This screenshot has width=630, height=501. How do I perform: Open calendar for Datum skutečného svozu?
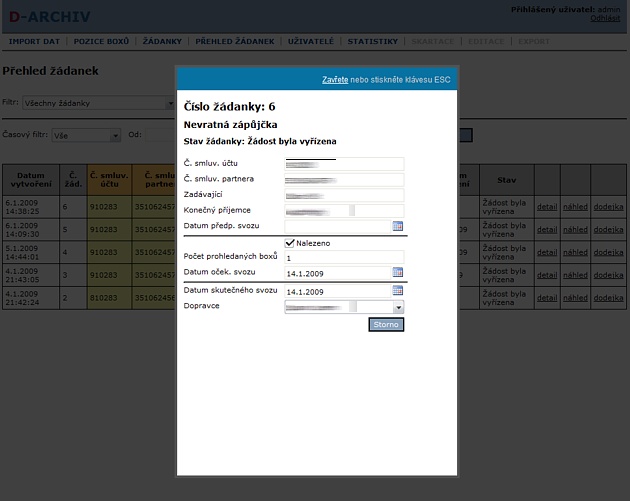397,290
